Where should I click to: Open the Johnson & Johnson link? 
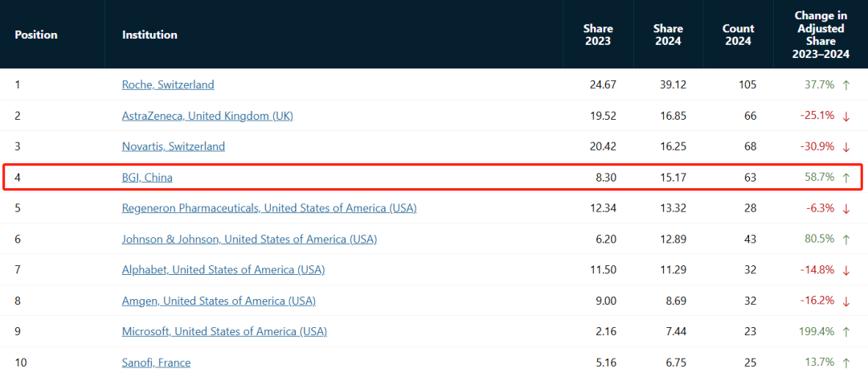click(249, 240)
